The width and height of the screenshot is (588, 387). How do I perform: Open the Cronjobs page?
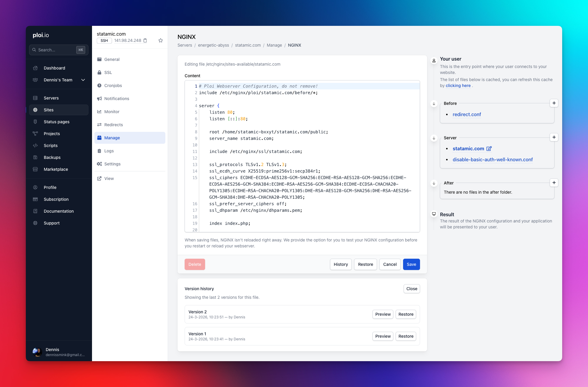click(113, 86)
